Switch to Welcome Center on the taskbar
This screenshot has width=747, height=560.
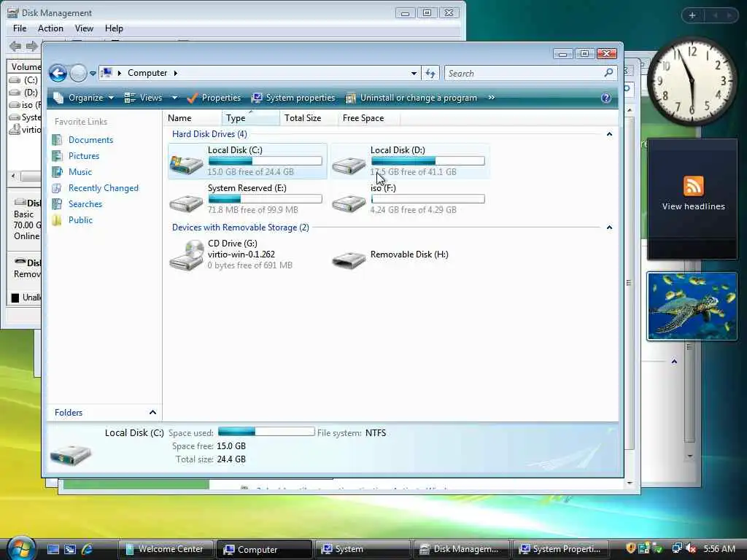pos(166,549)
